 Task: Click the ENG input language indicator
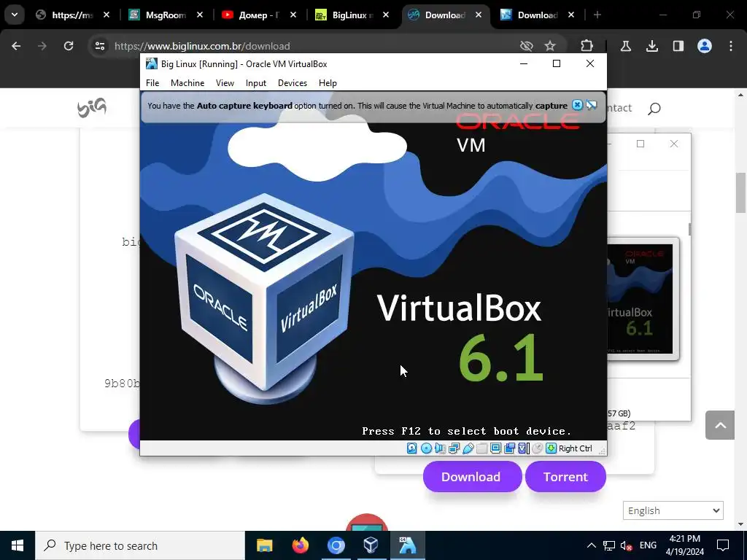point(648,545)
